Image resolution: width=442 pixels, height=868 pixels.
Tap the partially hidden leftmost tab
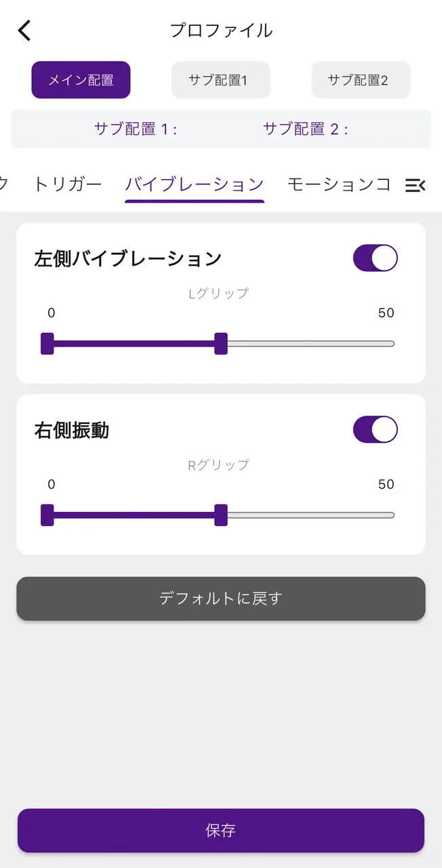coord(4,184)
